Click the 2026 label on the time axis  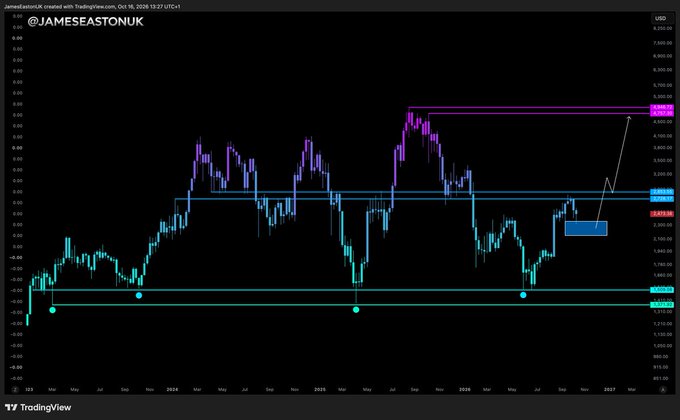click(x=464, y=390)
